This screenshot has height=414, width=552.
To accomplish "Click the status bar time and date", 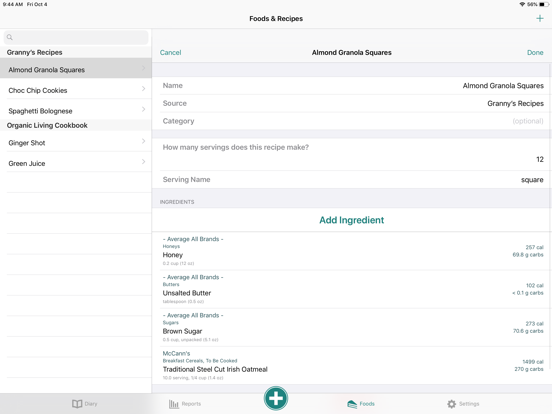I will point(25,4).
